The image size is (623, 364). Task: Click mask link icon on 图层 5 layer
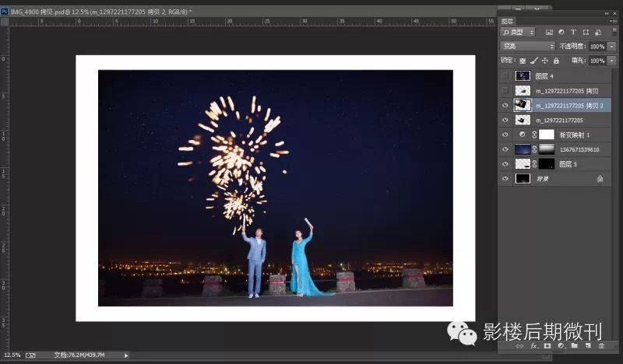tap(534, 164)
